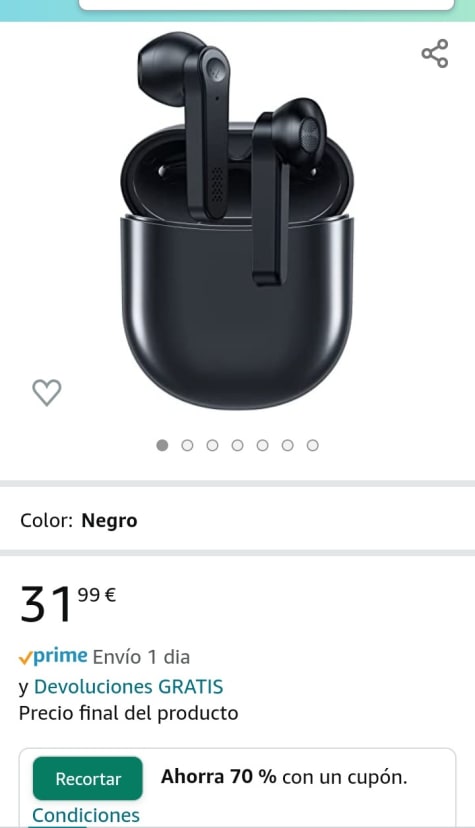Tap the search field at top
The height and width of the screenshot is (828, 475).
pos(267,4)
